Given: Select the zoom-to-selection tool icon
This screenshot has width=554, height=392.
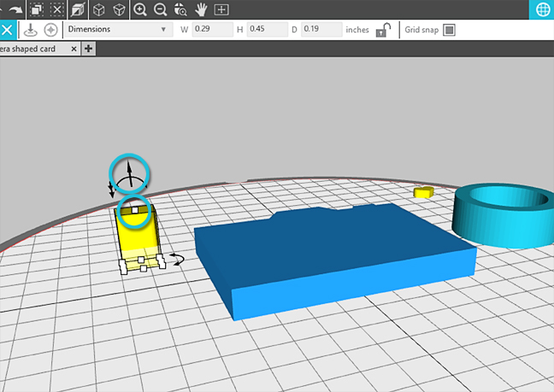Looking at the screenshot, I should [180, 9].
